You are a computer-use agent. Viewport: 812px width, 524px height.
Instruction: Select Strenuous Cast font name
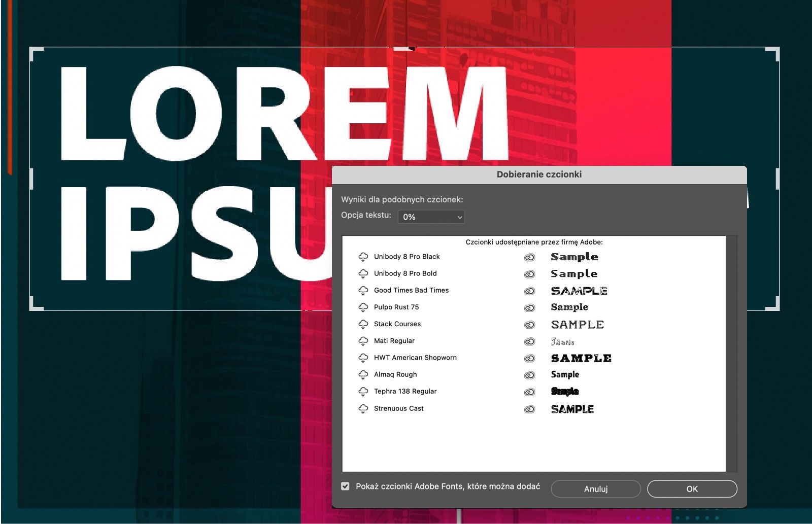[399, 408]
